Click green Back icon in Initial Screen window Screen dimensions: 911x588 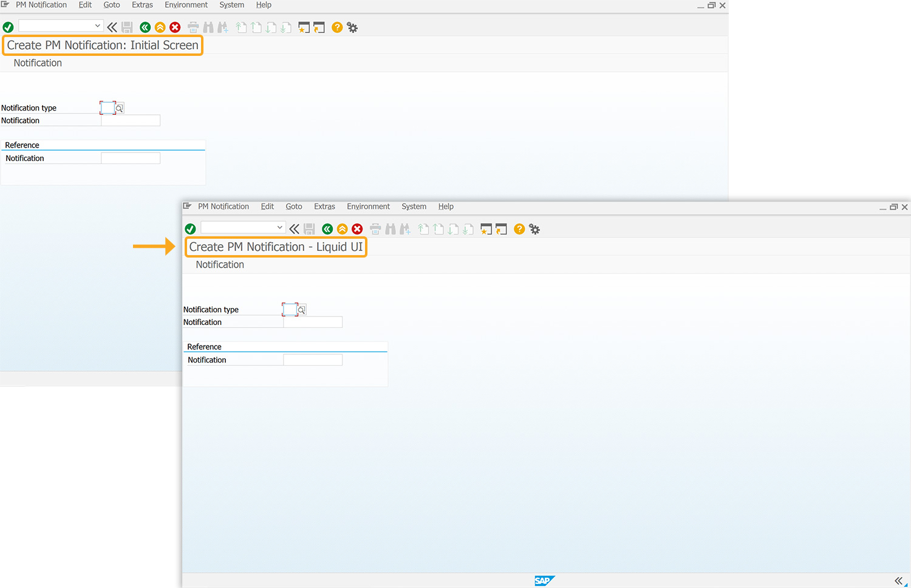click(145, 27)
